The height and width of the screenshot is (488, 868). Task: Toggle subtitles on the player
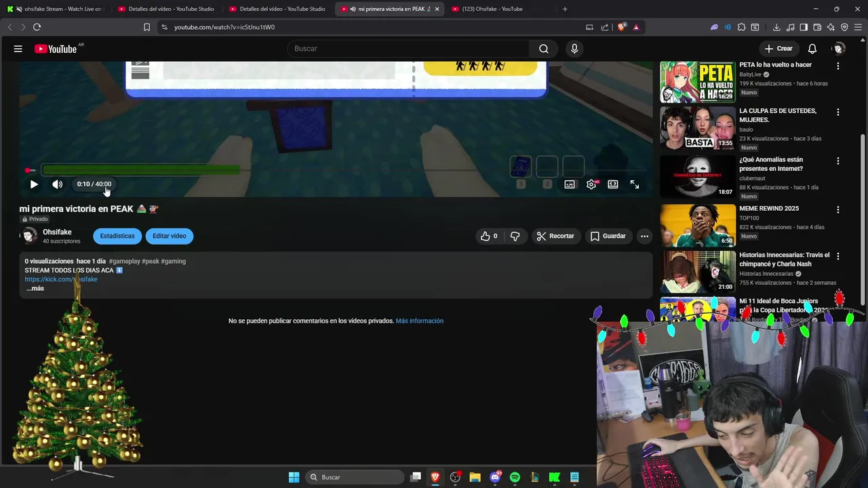(x=570, y=184)
